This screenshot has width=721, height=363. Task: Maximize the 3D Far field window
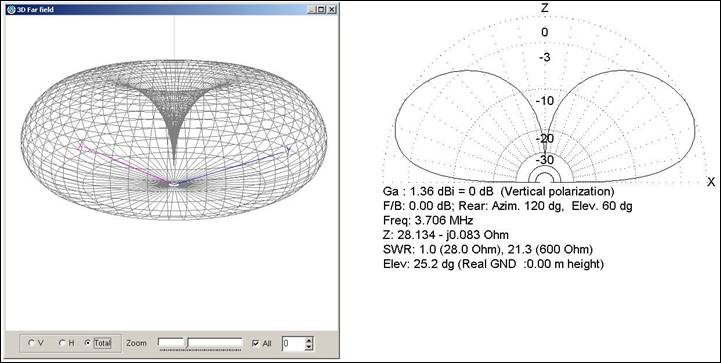pyautogui.click(x=321, y=9)
